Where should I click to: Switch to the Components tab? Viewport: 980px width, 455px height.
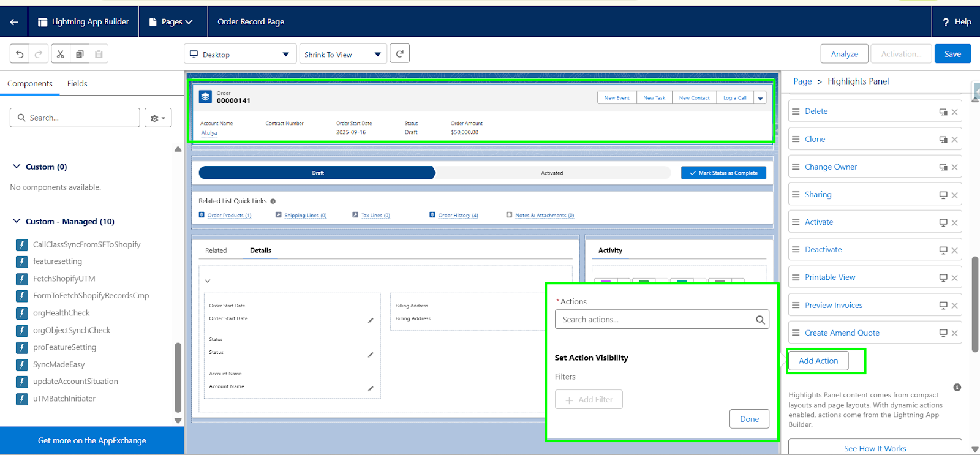30,84
